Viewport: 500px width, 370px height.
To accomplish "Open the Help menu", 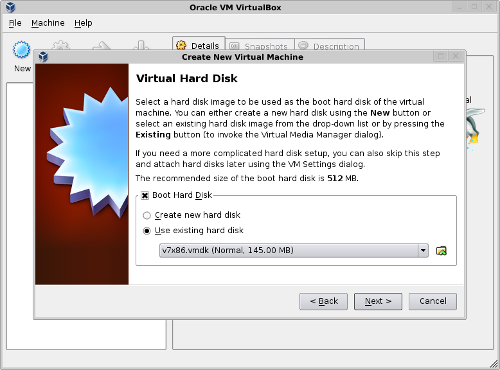I will [x=83, y=23].
